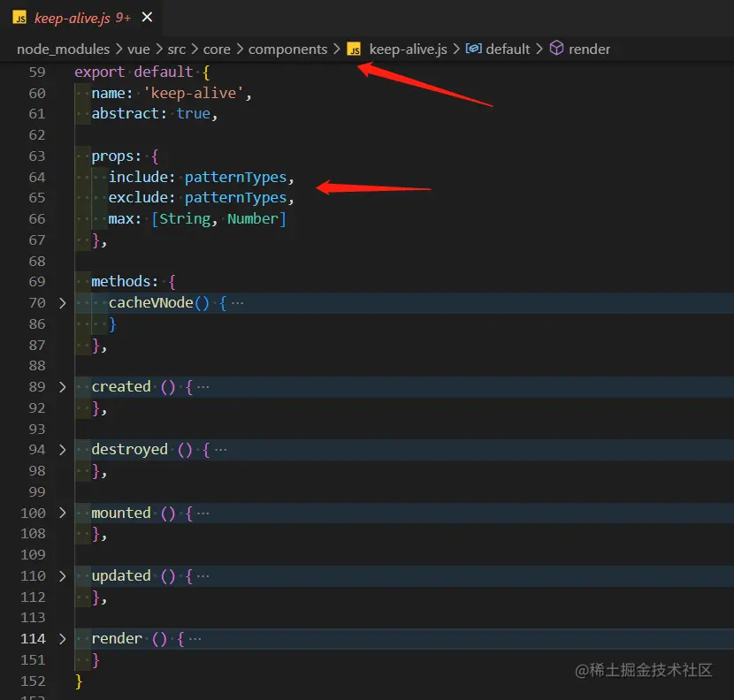Image resolution: width=734 pixels, height=700 pixels.
Task: Click the 'Number' type on line 66
Action: [253, 219]
